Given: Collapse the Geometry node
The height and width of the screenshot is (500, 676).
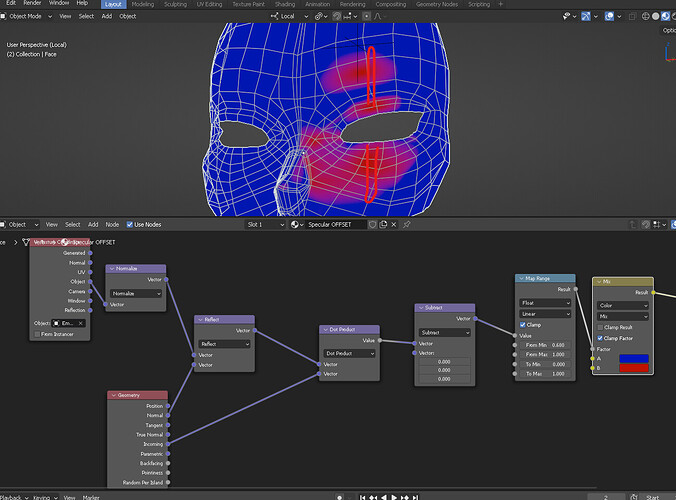Looking at the screenshot, I should coord(114,395).
